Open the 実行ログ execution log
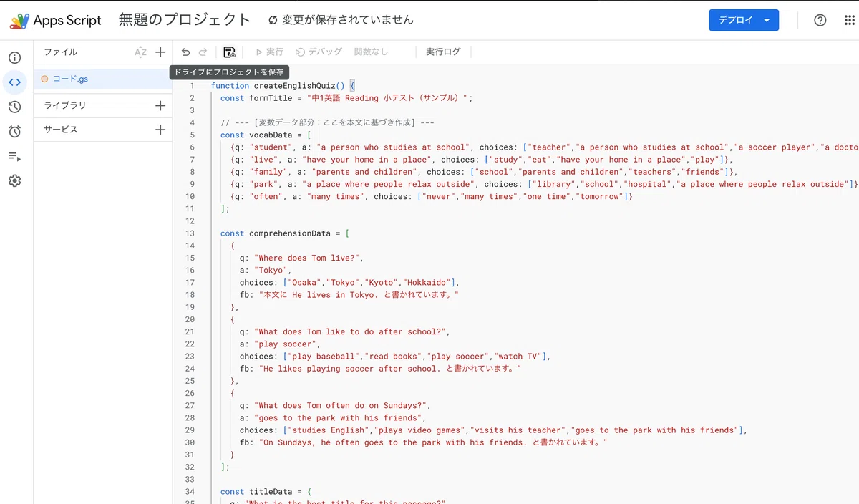859x504 pixels. coord(443,52)
